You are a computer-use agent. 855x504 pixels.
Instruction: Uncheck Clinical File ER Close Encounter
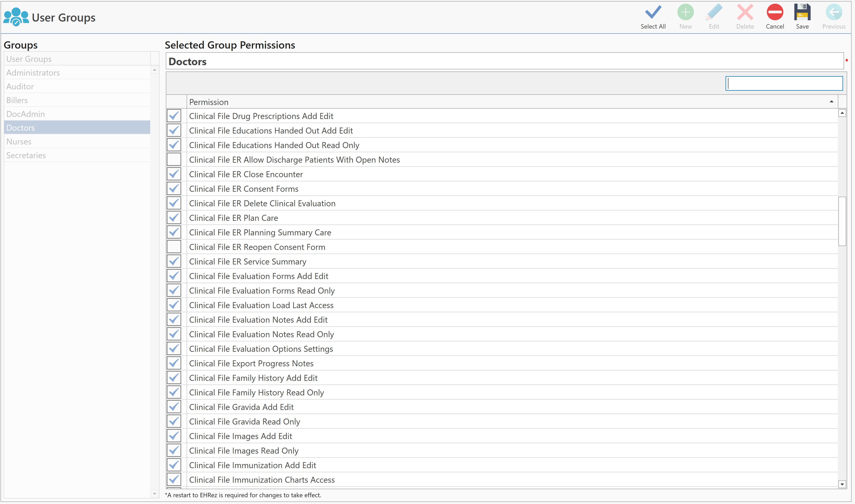click(x=174, y=174)
